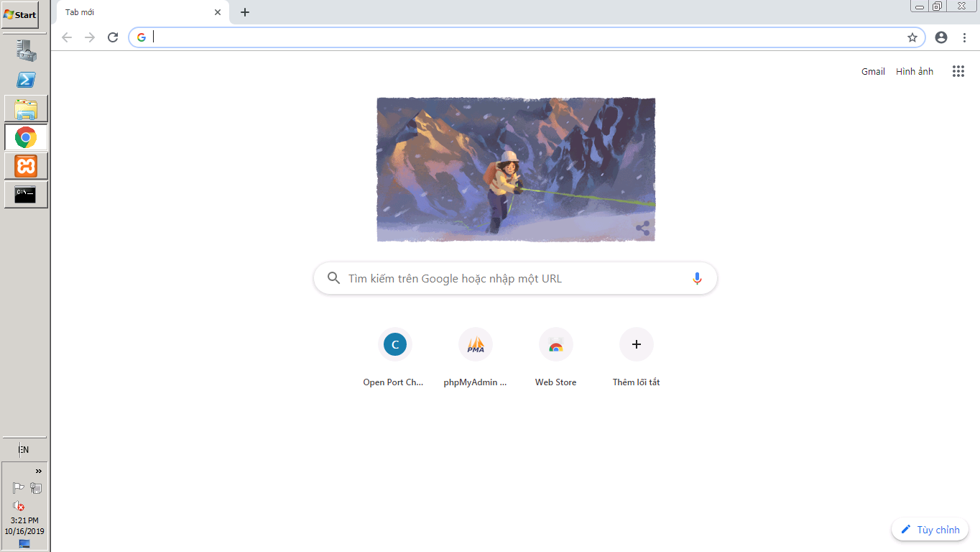Open the XAMPP icon in the taskbar
Viewport: 980px width, 552px height.
point(26,166)
